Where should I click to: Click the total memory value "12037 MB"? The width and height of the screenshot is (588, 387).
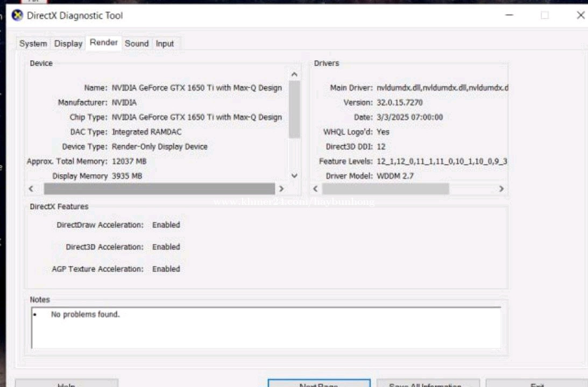[129, 161]
